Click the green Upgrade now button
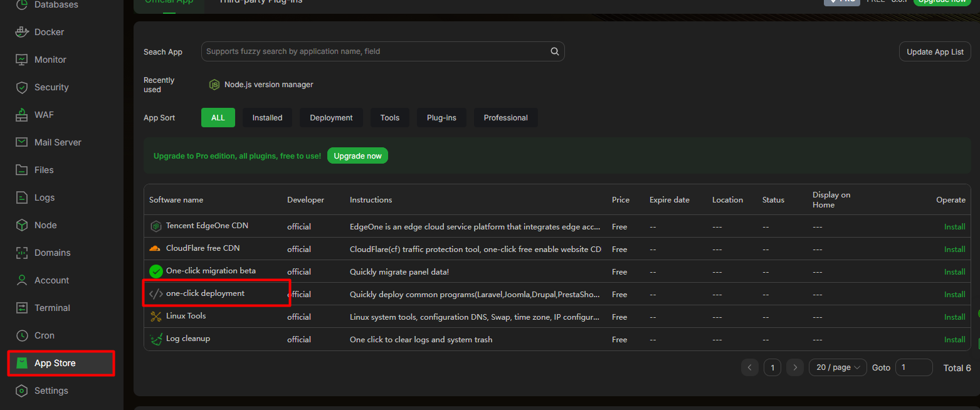 (x=357, y=155)
